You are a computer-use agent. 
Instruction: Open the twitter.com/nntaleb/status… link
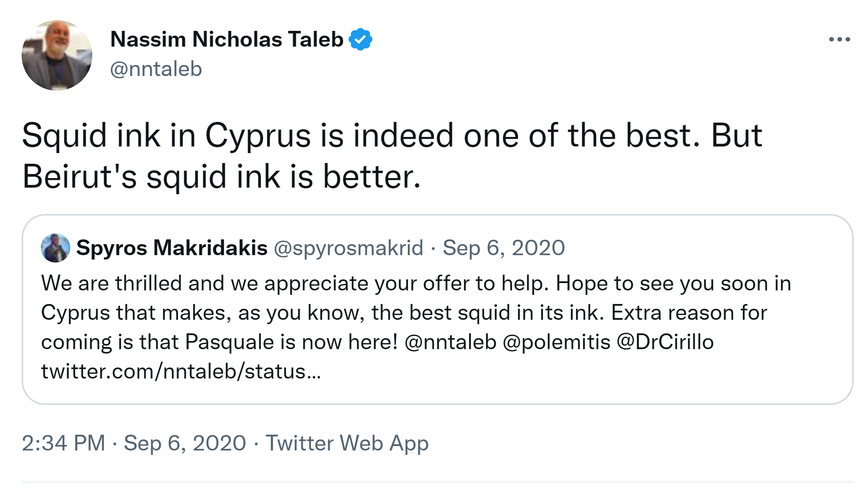point(181,372)
